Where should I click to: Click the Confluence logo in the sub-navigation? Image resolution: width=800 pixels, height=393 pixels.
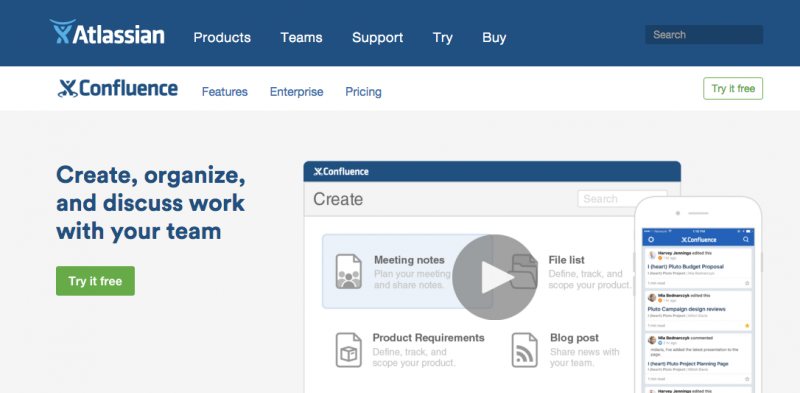click(118, 88)
